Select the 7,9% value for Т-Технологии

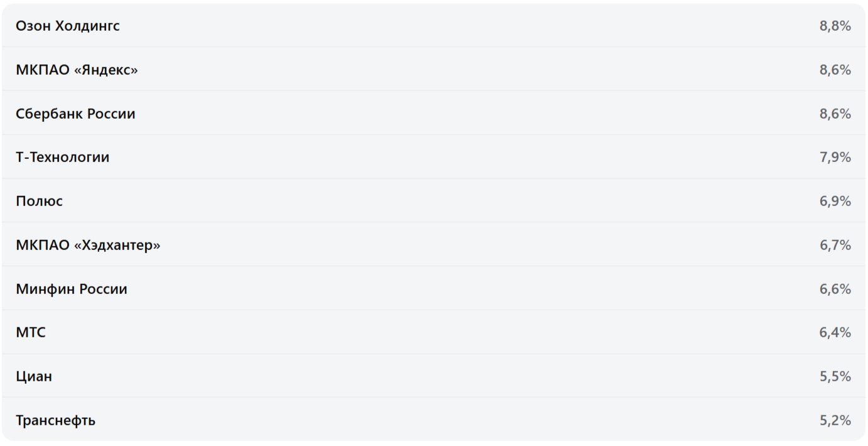coord(835,157)
